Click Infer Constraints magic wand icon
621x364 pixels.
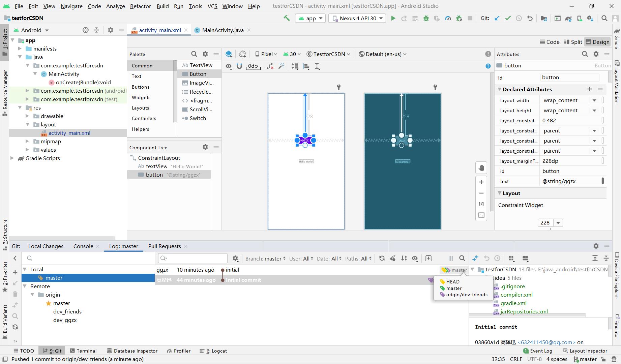coord(281,66)
